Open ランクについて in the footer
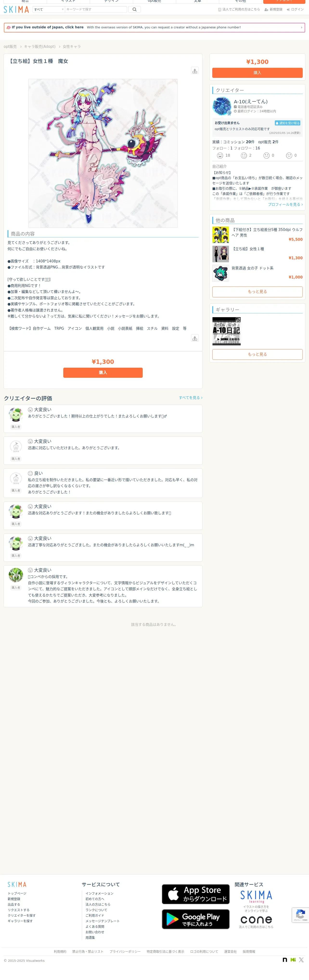This screenshot has width=309, height=980. 97,910
